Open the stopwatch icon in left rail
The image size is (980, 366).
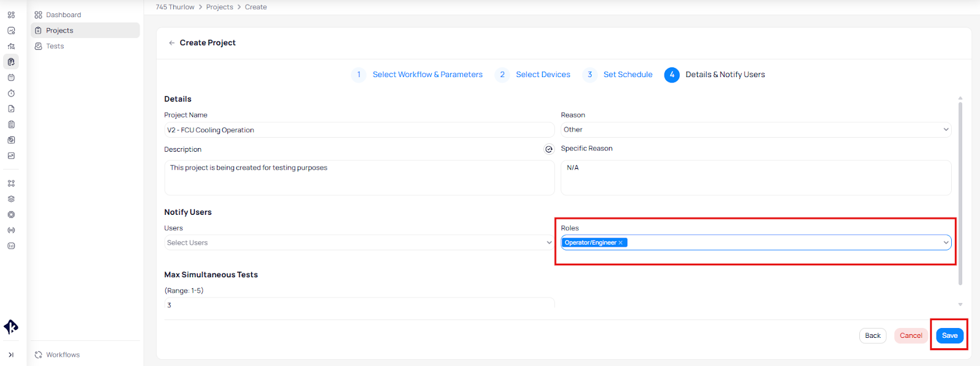11,93
